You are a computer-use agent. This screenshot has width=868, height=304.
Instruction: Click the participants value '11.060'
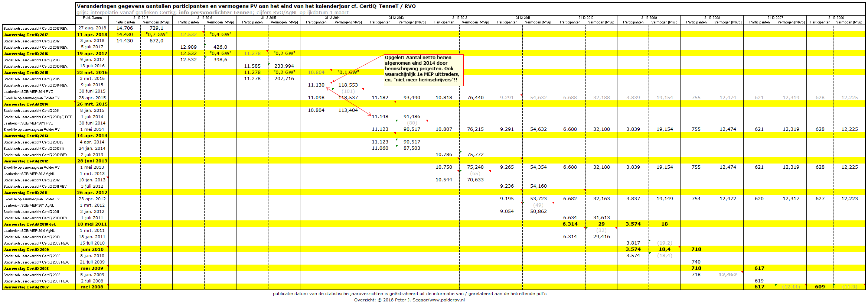click(380, 148)
